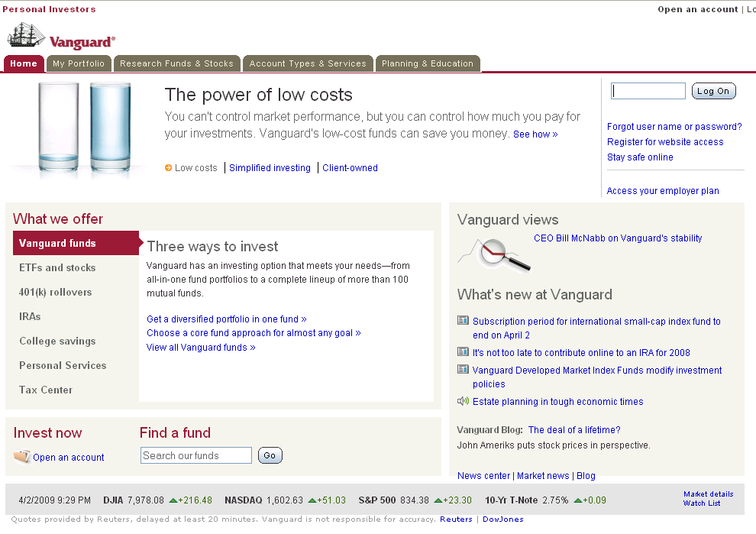
Task: Open the Tax Center offering
Action: pos(46,390)
